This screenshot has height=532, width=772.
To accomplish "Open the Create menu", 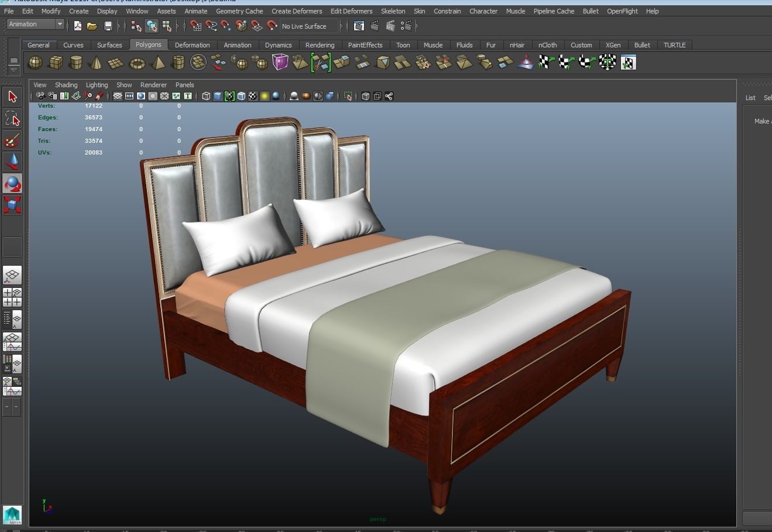I will [x=79, y=11].
